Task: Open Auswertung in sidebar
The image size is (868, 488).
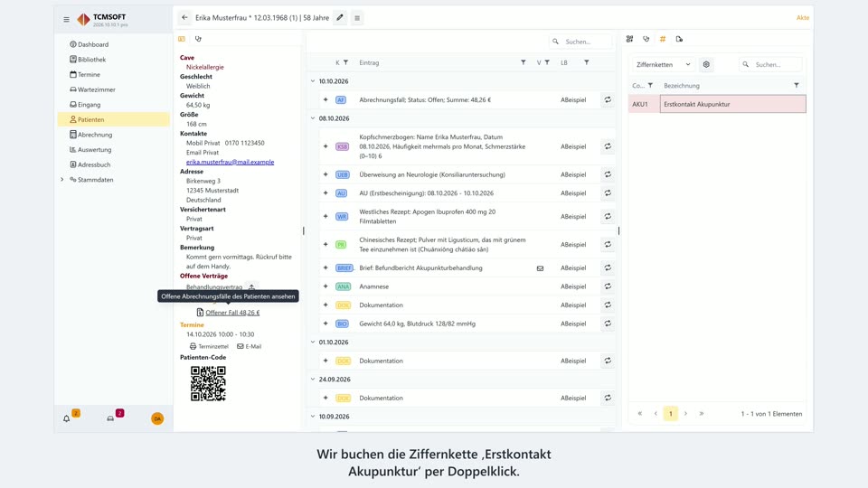Action: click(114, 149)
